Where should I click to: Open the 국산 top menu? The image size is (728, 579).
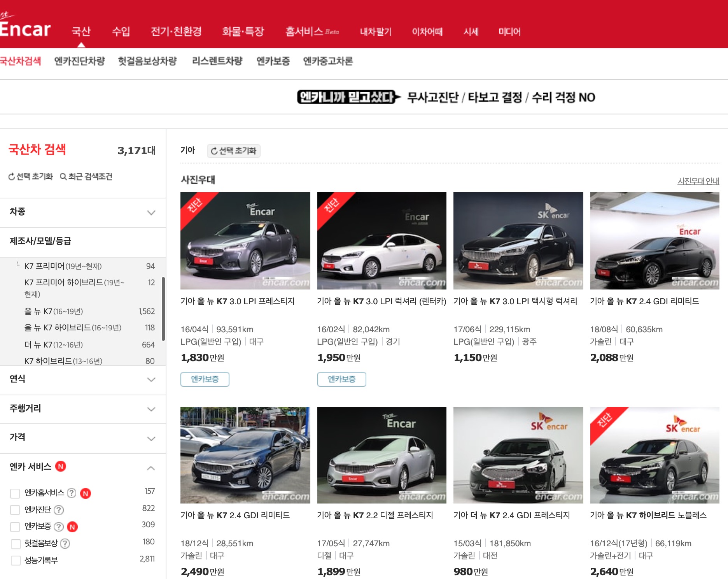(81, 31)
